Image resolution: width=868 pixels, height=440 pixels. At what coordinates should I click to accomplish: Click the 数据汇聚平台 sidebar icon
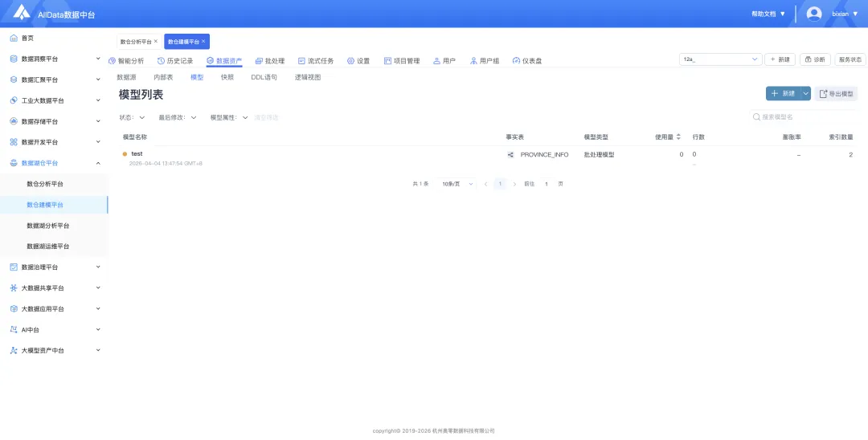[x=14, y=79]
